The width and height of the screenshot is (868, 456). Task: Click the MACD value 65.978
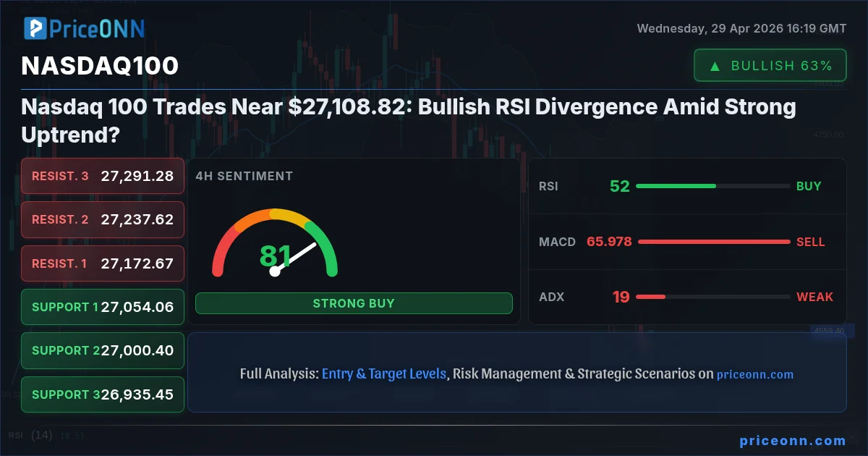[x=609, y=242]
